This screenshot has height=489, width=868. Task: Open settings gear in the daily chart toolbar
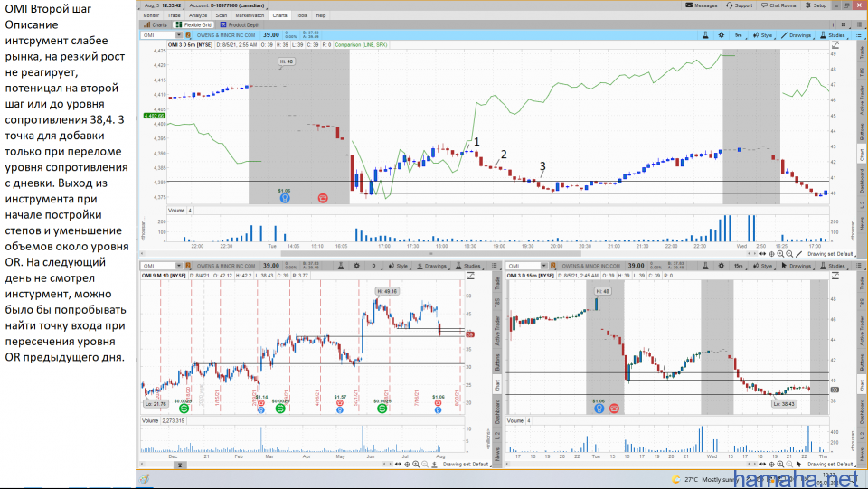click(356, 266)
